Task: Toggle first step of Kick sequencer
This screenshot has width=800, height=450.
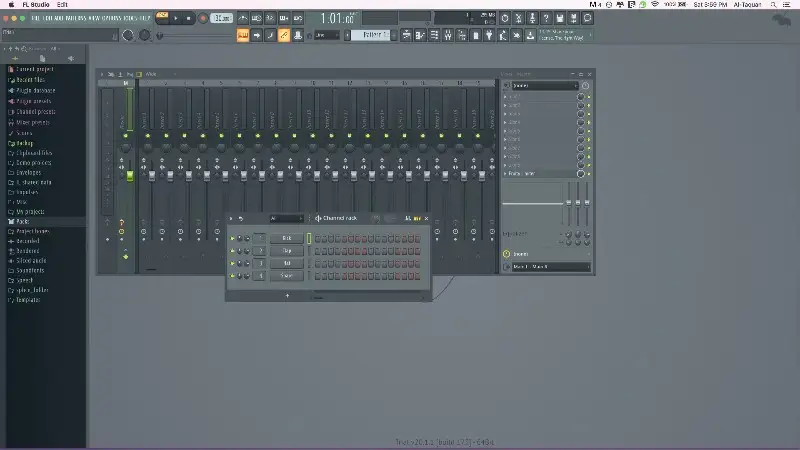Action: point(318,238)
